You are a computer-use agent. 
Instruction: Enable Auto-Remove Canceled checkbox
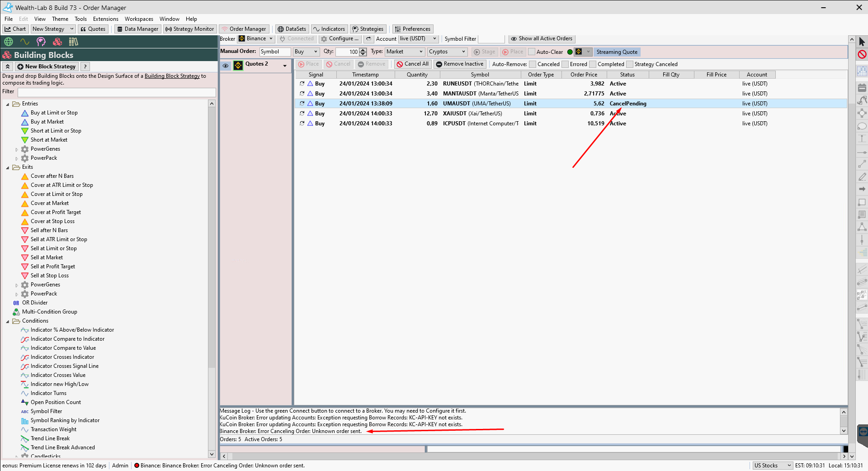point(533,64)
